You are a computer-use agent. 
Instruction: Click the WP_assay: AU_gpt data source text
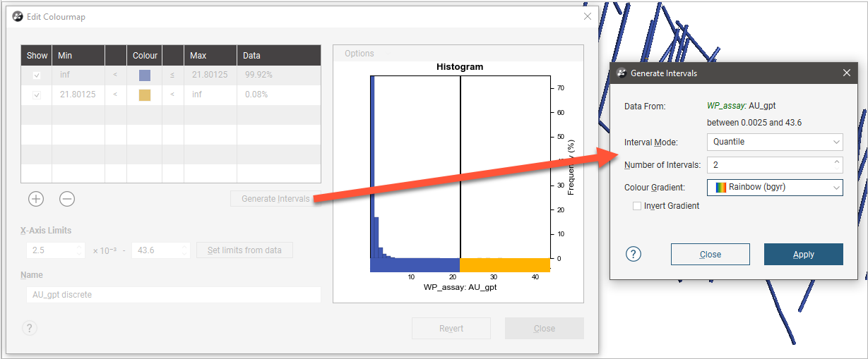tap(742, 106)
